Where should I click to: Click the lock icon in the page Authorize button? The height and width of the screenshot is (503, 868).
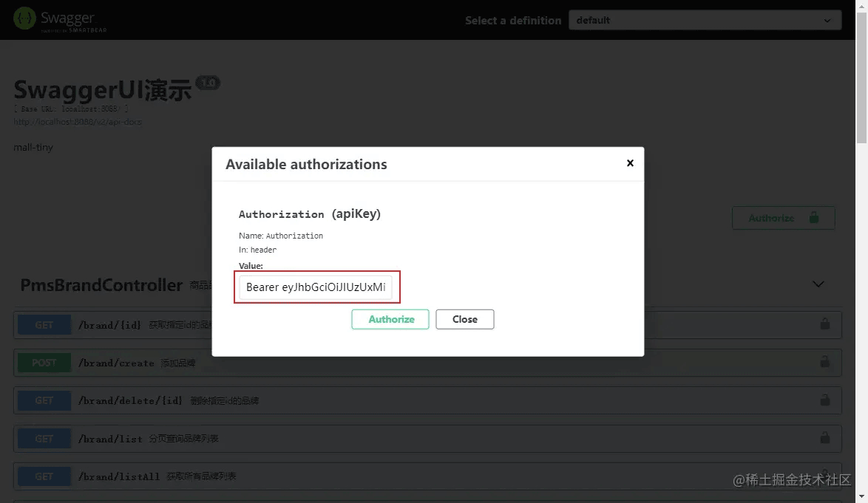[814, 217]
